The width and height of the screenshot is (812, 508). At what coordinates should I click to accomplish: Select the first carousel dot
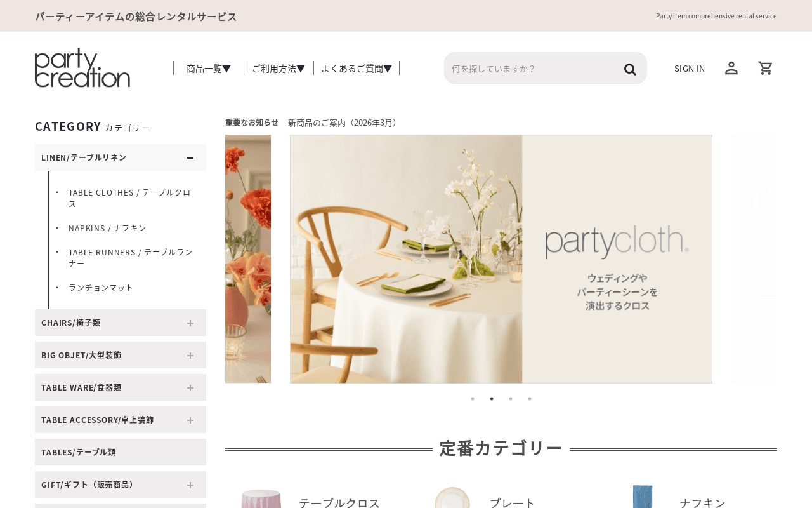473,399
